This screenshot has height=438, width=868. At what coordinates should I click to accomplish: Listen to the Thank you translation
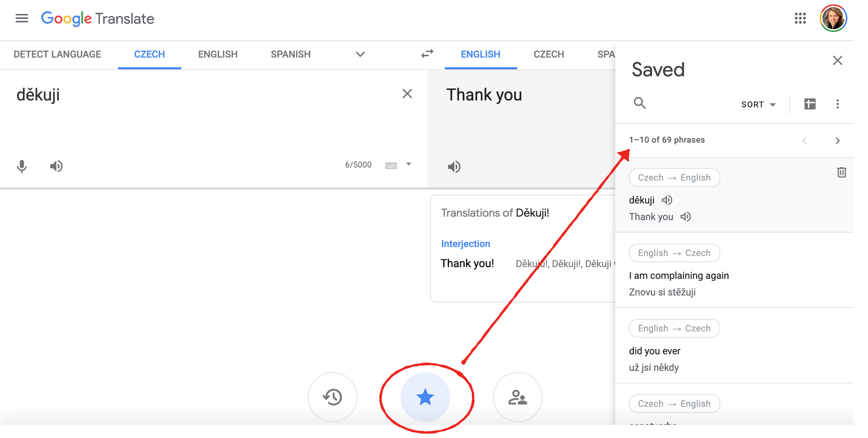click(x=454, y=167)
